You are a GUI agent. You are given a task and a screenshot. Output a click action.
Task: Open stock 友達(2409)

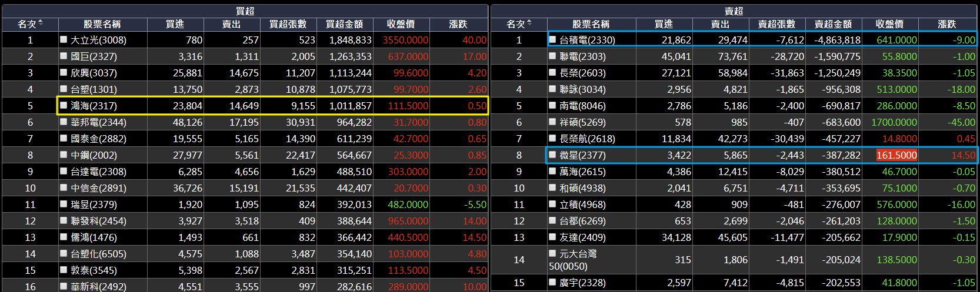[x=582, y=237]
